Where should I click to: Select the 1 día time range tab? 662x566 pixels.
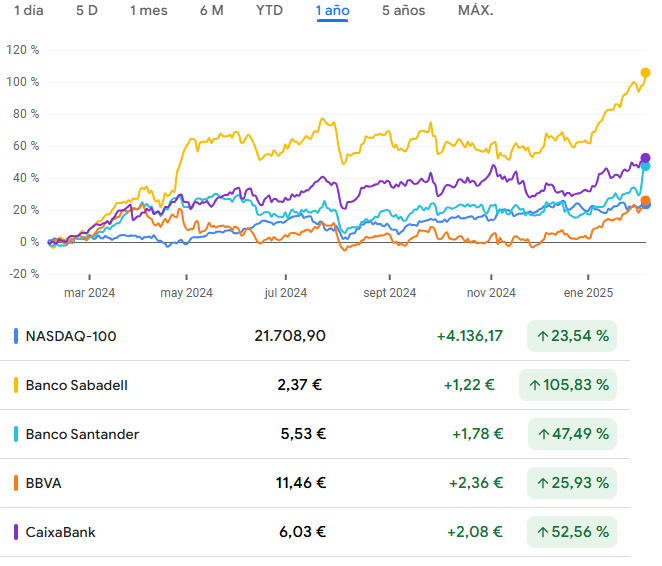pyautogui.click(x=28, y=11)
